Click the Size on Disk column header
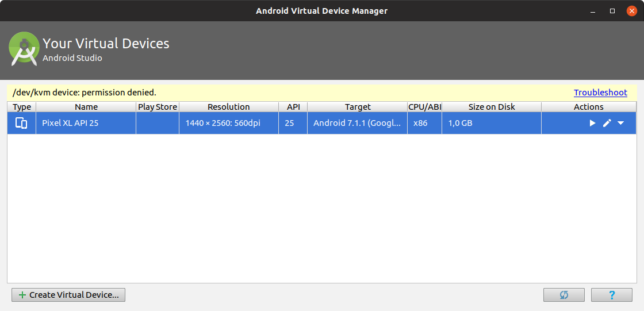644x311 pixels. click(492, 107)
